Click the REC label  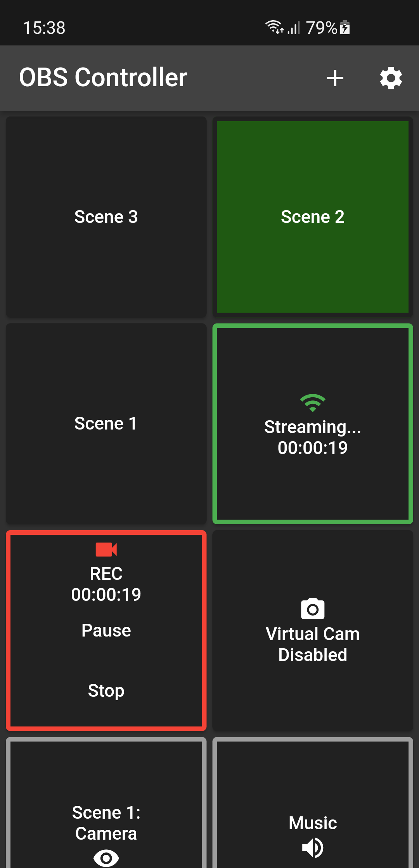pos(106,574)
